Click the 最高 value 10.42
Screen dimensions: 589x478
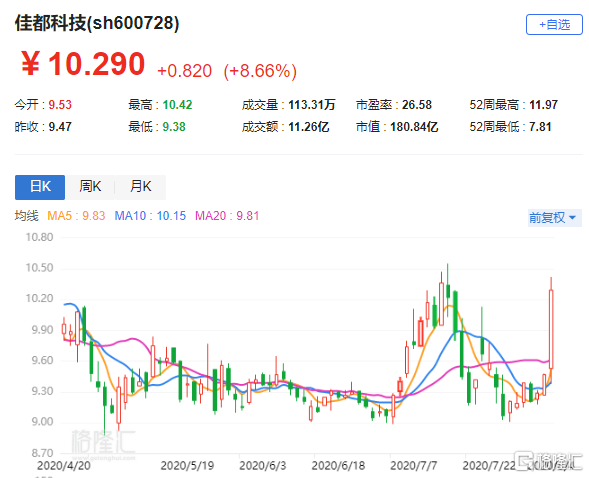pos(177,105)
